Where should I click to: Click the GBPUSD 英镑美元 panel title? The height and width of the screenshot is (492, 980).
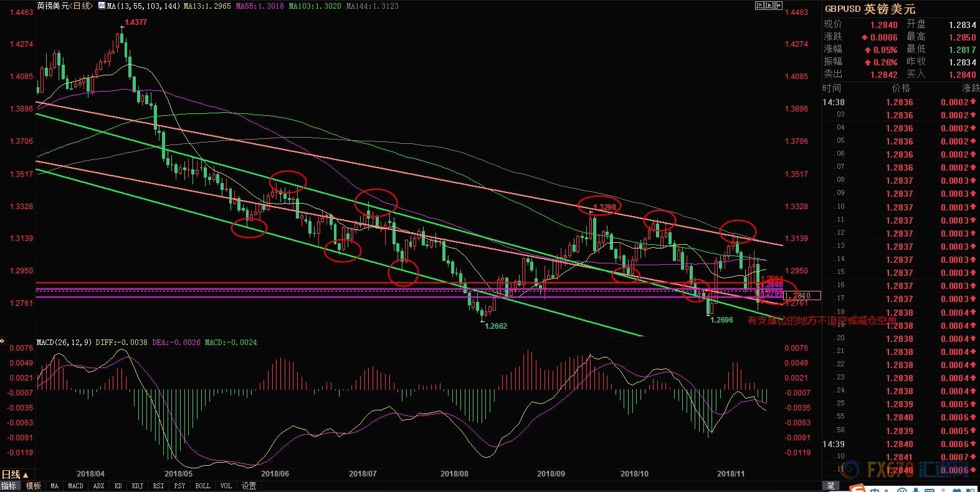[870, 9]
